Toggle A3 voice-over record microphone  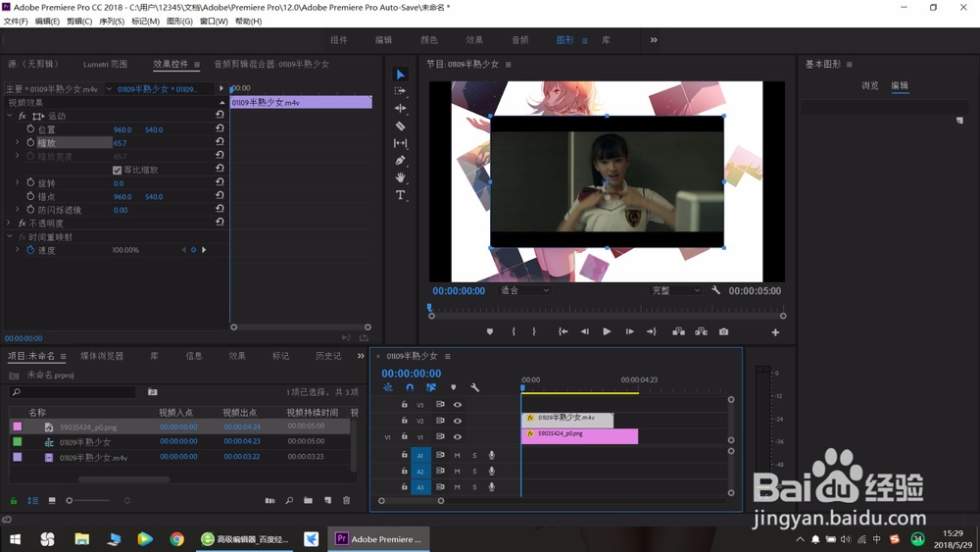[x=492, y=487]
